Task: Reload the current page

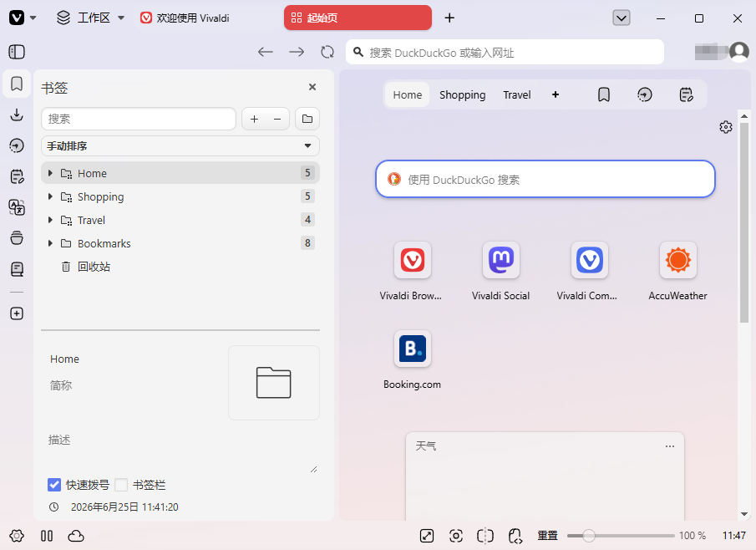Action: click(327, 52)
